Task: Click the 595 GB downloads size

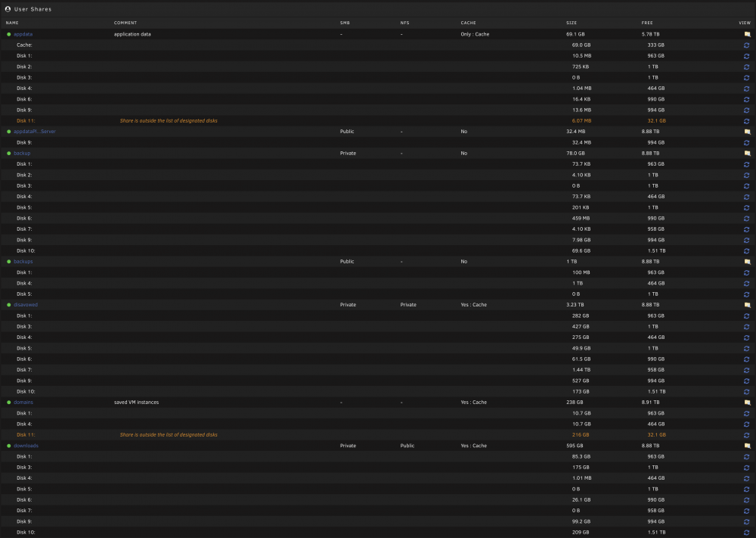Action: 575,446
